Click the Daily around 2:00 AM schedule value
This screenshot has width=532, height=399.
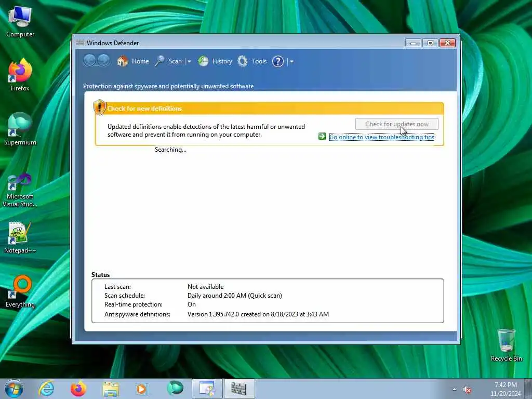(x=234, y=296)
